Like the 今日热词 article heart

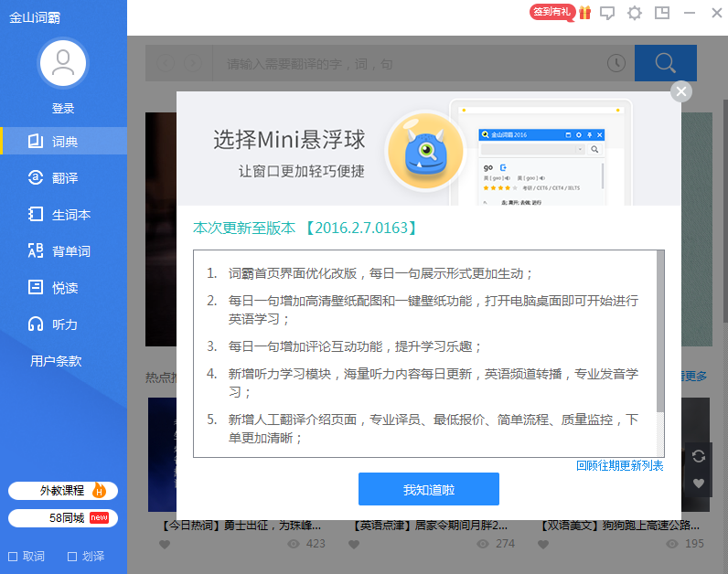point(165,545)
